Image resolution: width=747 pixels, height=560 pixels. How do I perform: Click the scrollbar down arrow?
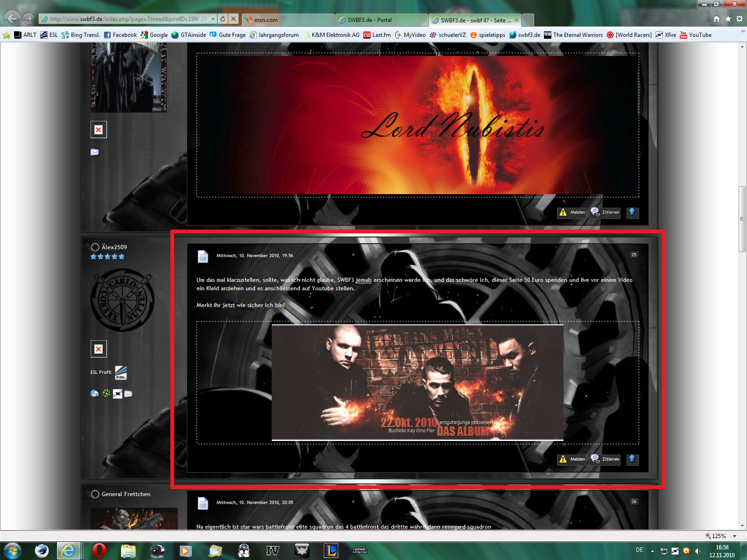point(742,526)
